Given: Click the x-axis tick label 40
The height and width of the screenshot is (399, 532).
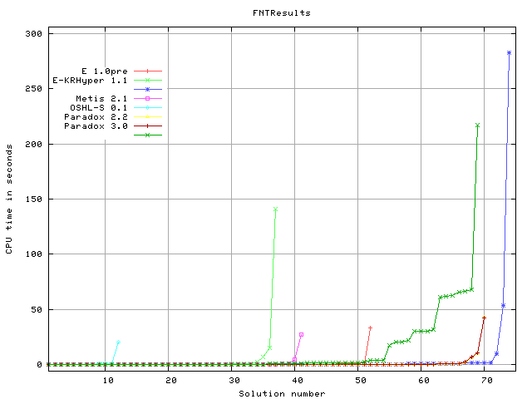Looking at the screenshot, I should point(298,381).
